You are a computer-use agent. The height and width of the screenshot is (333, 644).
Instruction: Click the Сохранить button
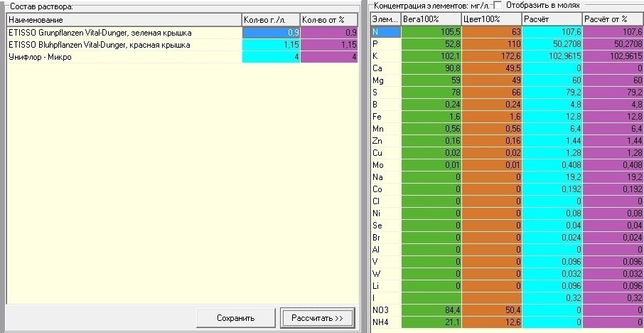pos(236,318)
